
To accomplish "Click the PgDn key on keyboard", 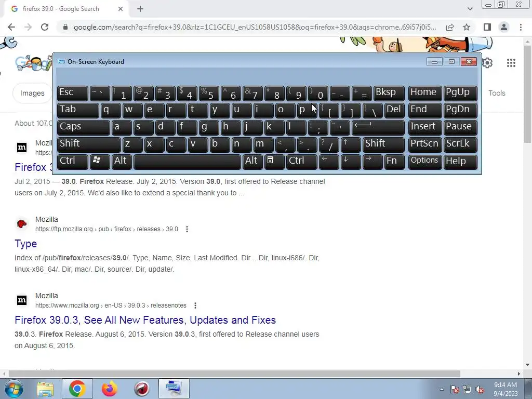I will [460, 111].
